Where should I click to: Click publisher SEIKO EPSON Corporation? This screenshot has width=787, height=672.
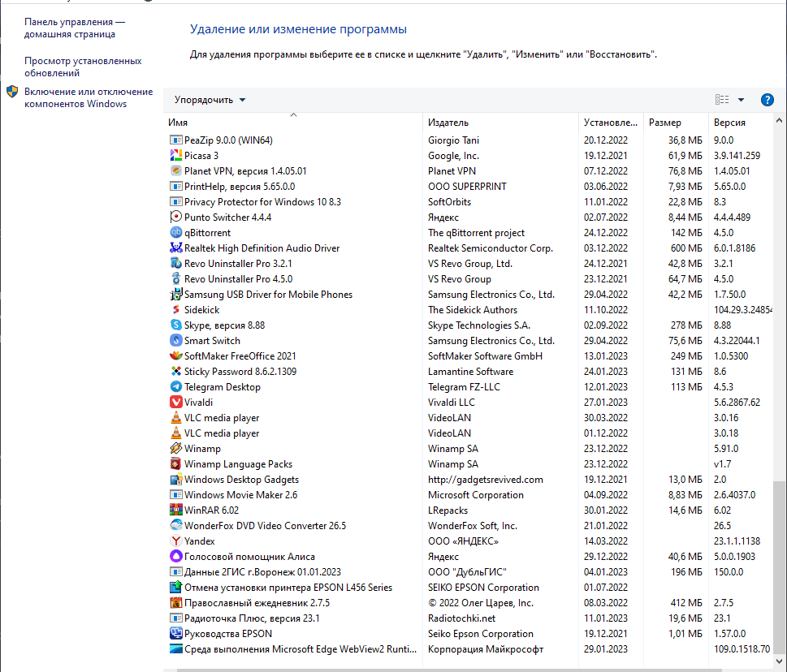tap(483, 588)
